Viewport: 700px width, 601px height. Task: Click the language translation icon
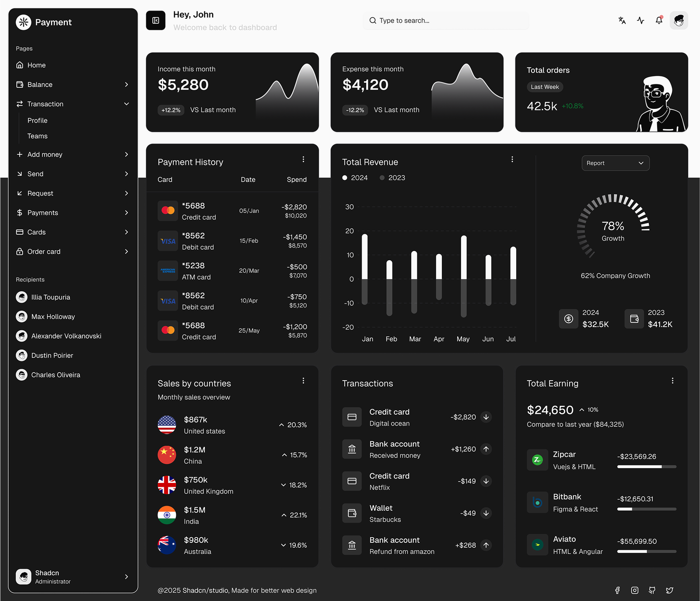point(622,20)
